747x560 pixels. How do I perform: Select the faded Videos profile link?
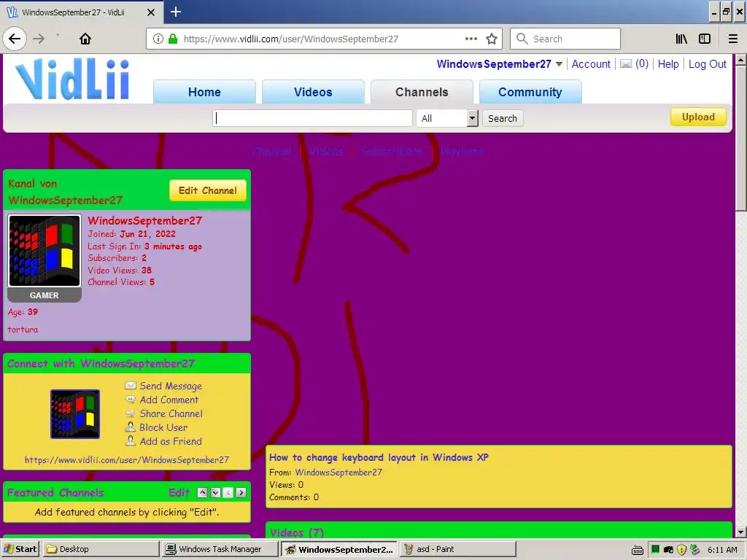326,152
